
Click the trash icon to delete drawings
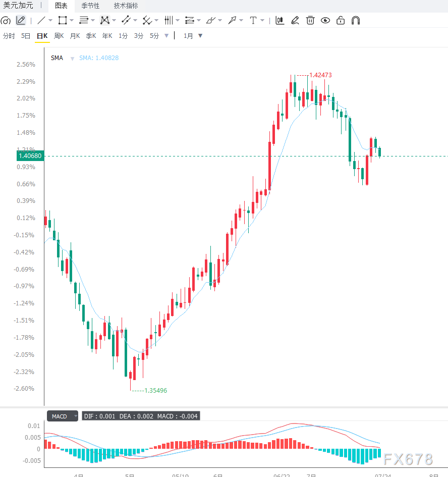point(310,20)
